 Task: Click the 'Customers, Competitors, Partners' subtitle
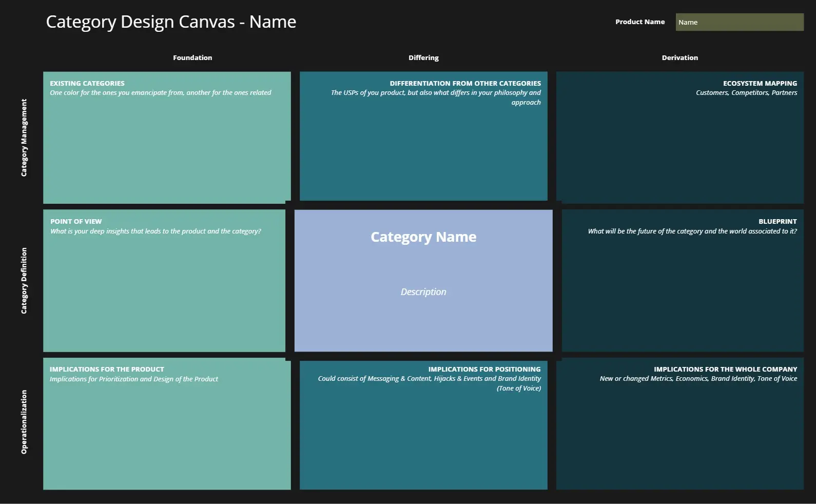click(747, 93)
